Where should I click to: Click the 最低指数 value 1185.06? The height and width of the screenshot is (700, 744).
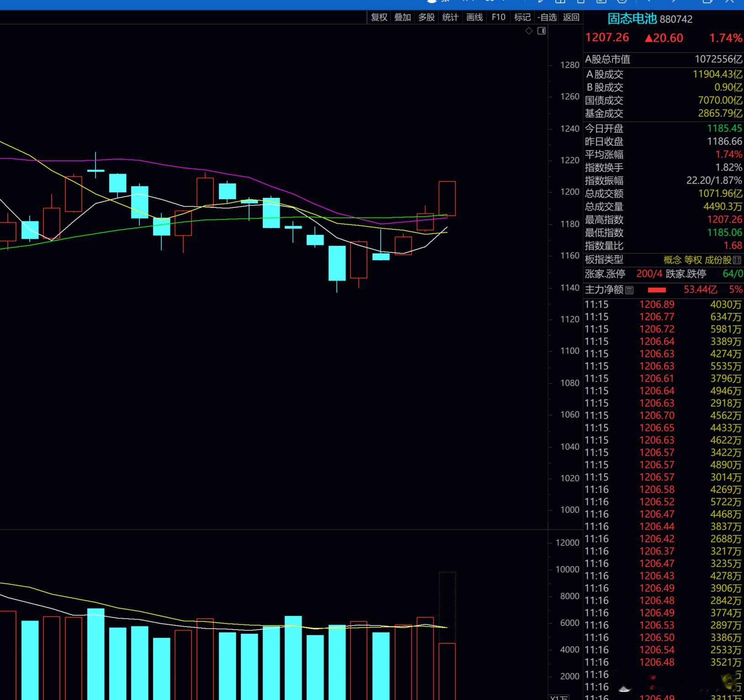(725, 233)
